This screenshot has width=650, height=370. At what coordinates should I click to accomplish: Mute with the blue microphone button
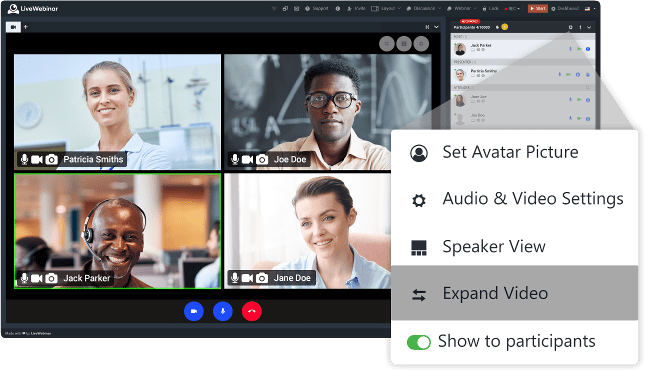pos(223,311)
